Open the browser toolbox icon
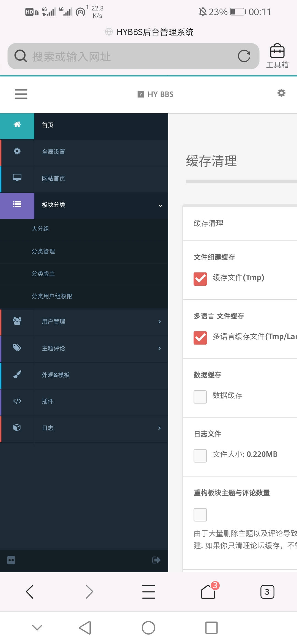 point(277,56)
